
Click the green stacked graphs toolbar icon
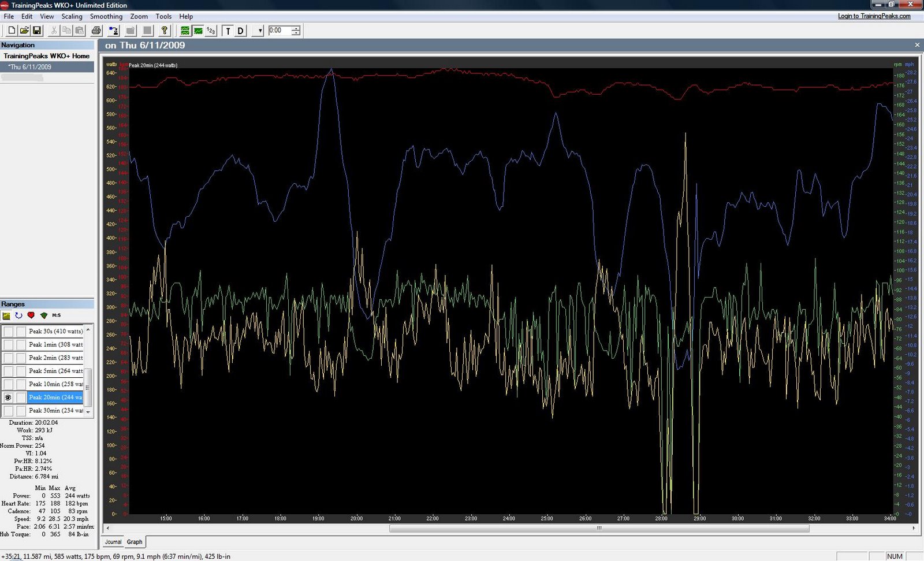(185, 31)
